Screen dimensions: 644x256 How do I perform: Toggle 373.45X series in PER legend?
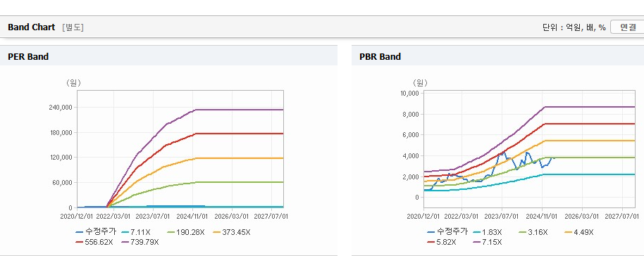point(232,232)
